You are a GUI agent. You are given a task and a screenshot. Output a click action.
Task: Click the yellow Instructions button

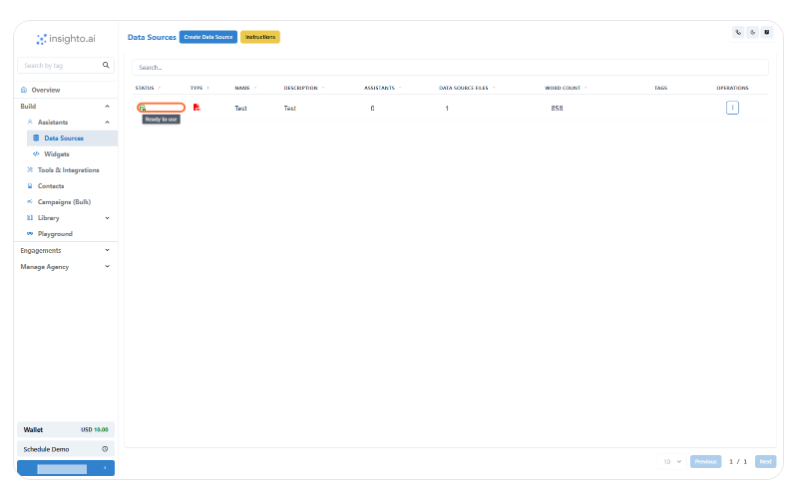260,37
